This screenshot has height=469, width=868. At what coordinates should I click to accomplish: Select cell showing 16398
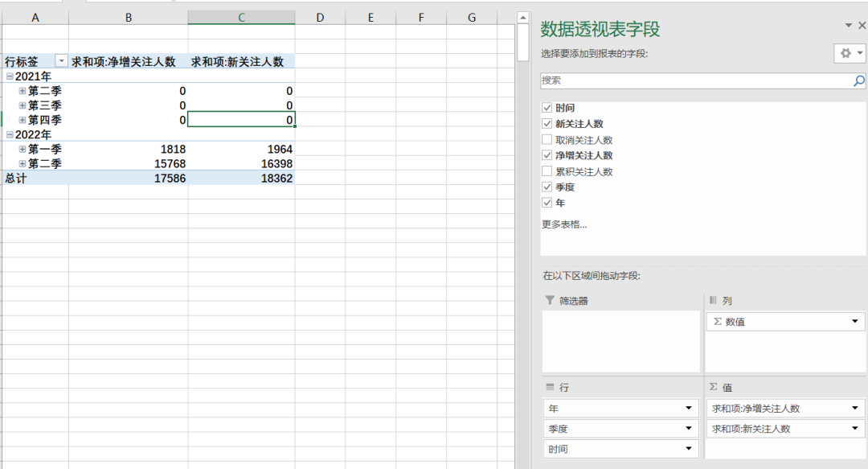coord(241,163)
